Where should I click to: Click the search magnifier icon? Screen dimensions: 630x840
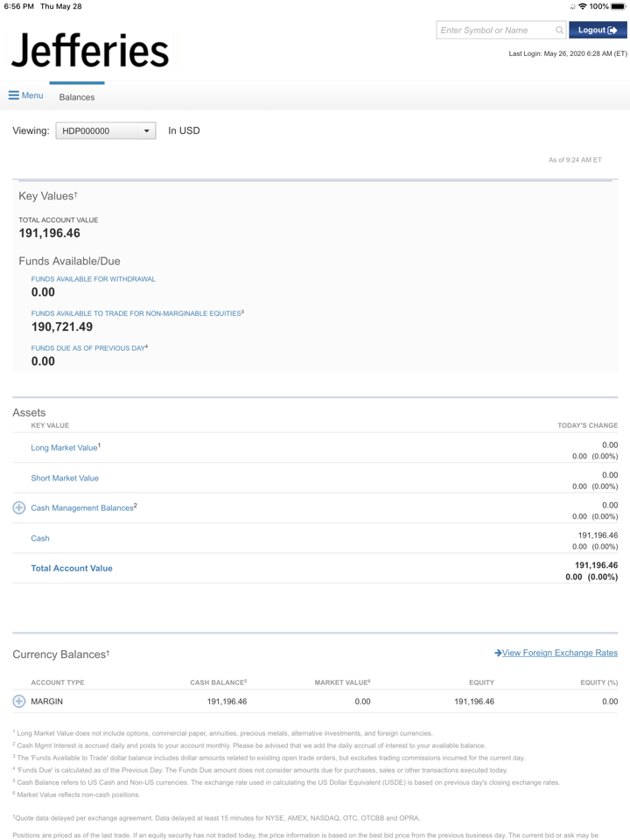[x=559, y=31]
